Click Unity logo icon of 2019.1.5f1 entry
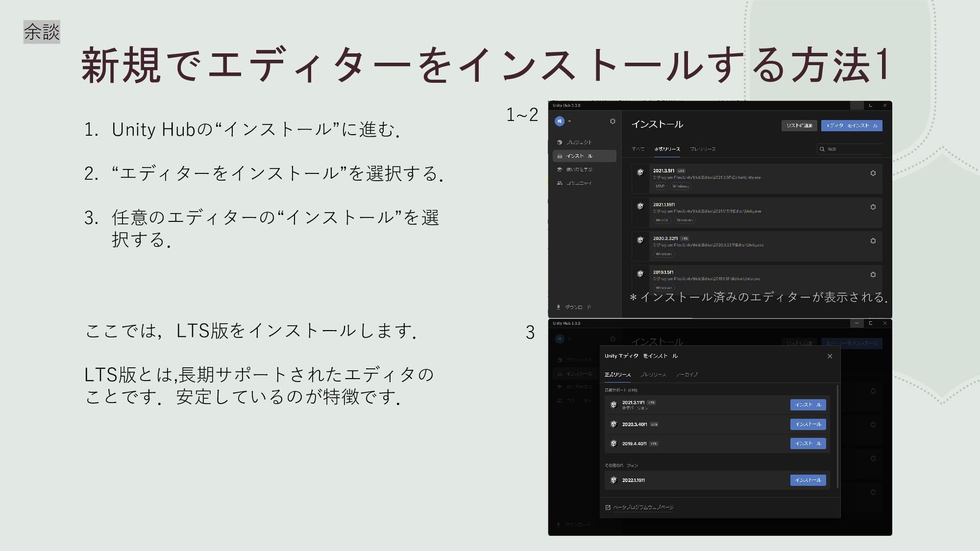980x551 pixels. pyautogui.click(x=640, y=273)
